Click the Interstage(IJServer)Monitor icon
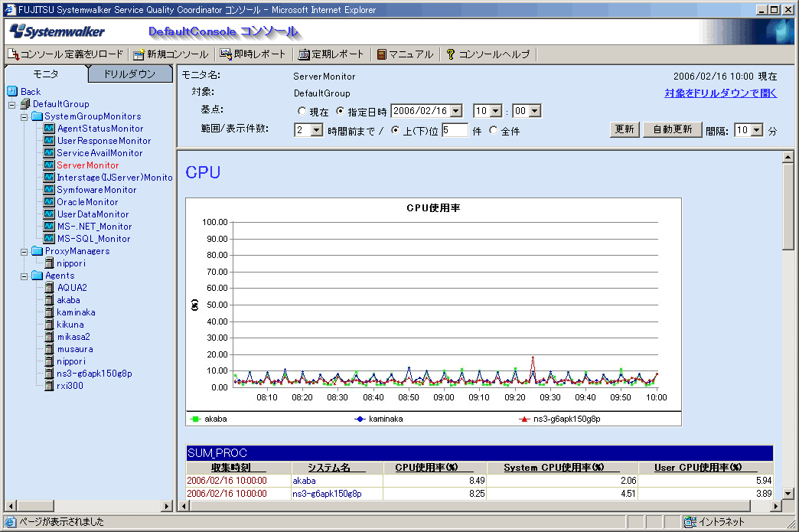The height and width of the screenshot is (532, 799). 49,178
